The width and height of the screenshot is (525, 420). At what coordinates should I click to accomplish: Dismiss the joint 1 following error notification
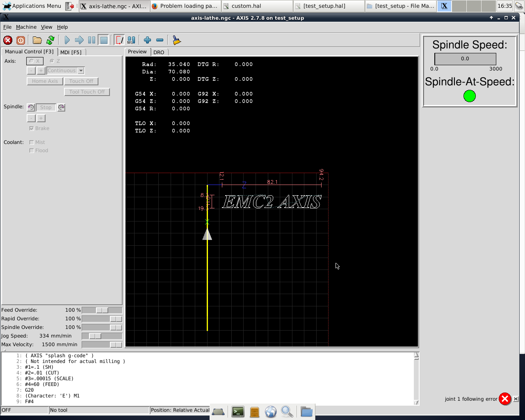click(516, 399)
